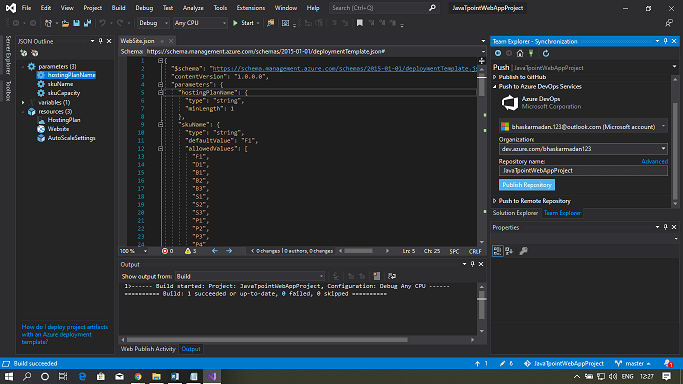Click the Save file toolbar icon

tap(76, 23)
